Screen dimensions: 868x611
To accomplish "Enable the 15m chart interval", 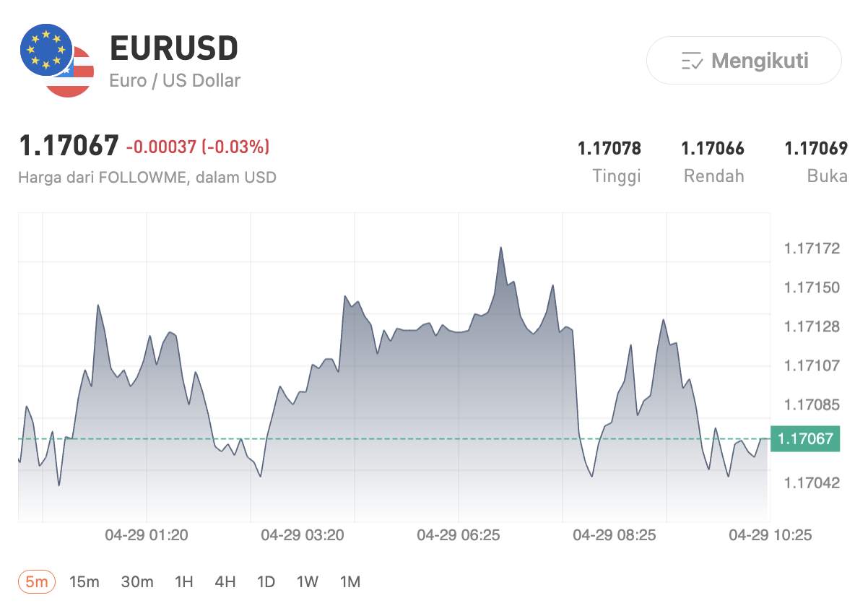I will [85, 581].
